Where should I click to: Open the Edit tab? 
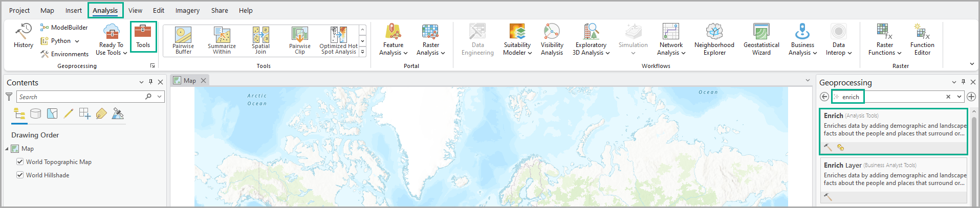(x=159, y=10)
